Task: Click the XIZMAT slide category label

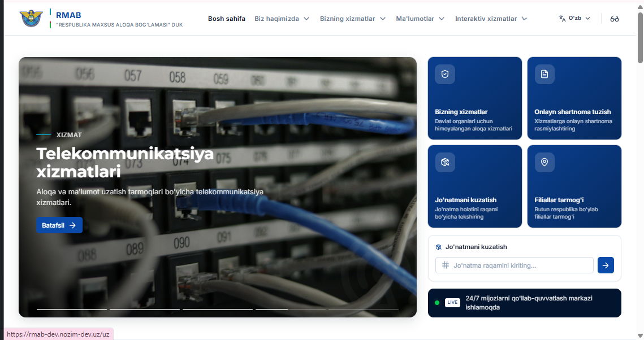Action: coord(69,134)
